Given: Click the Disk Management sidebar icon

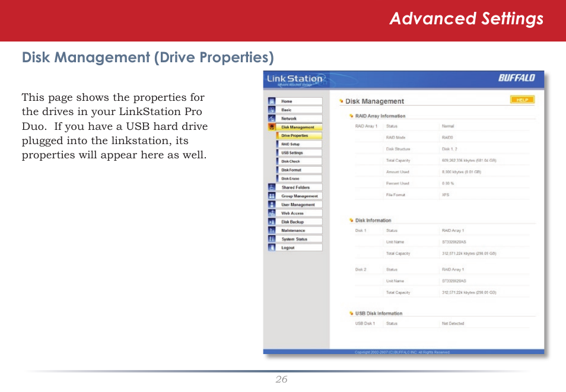Looking at the screenshot, I should [272, 127].
